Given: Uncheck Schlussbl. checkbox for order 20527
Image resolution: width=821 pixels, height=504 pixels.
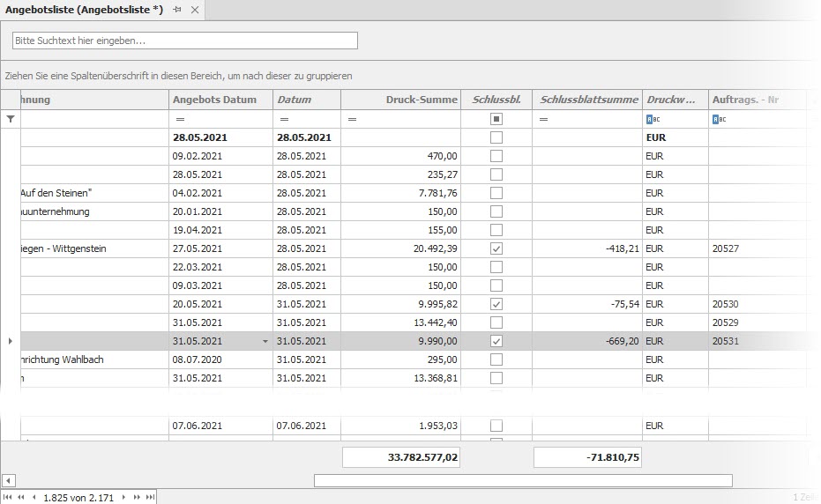Looking at the screenshot, I should tap(496, 249).
